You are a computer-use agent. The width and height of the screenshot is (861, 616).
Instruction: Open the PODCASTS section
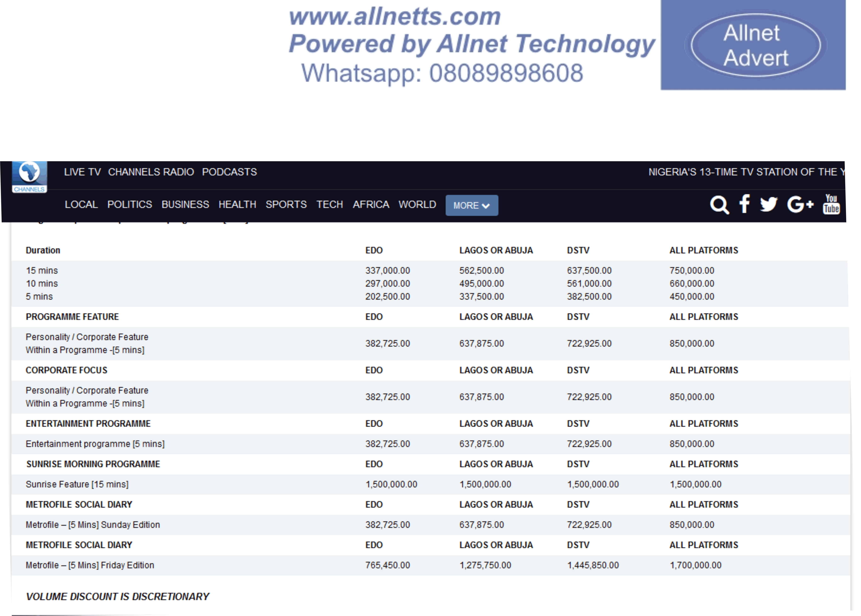[229, 172]
